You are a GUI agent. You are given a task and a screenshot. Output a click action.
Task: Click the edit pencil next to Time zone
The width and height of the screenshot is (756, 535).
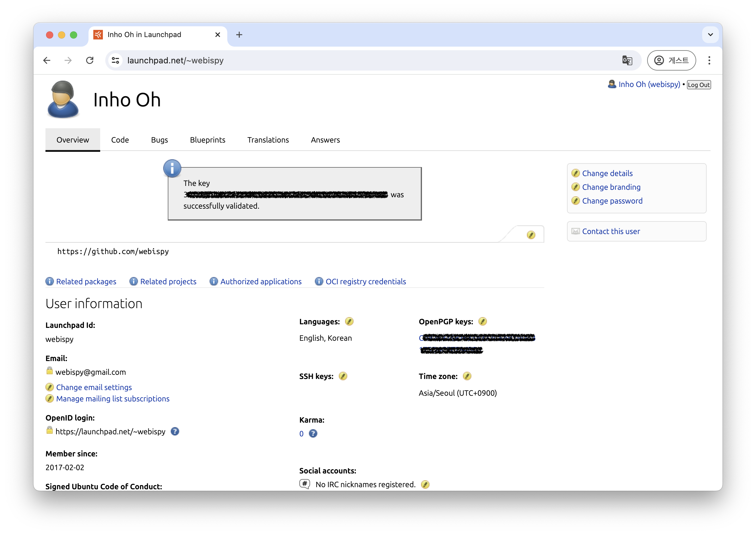(467, 376)
